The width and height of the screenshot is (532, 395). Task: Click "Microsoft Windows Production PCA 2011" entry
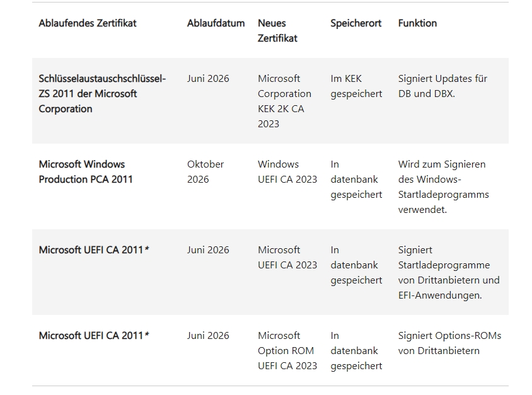[86, 172]
